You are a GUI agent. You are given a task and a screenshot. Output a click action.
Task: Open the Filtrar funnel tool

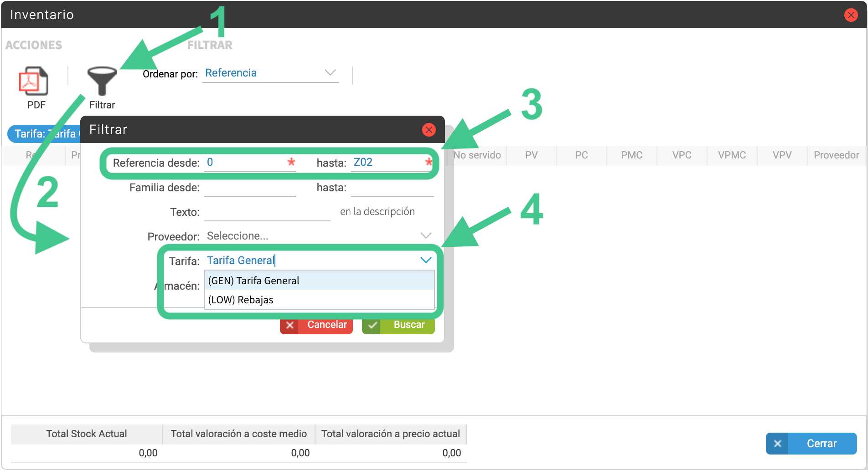102,81
